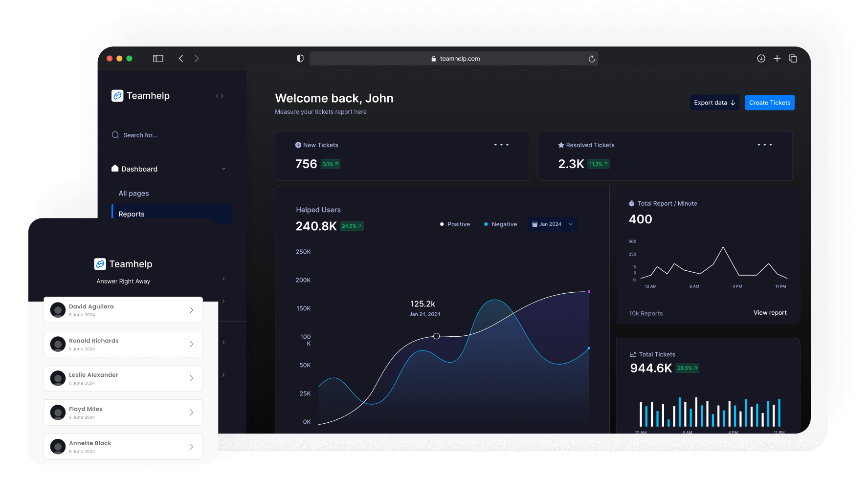Select Reports in the sidebar
Viewport: 868px width, 477px height.
click(132, 214)
